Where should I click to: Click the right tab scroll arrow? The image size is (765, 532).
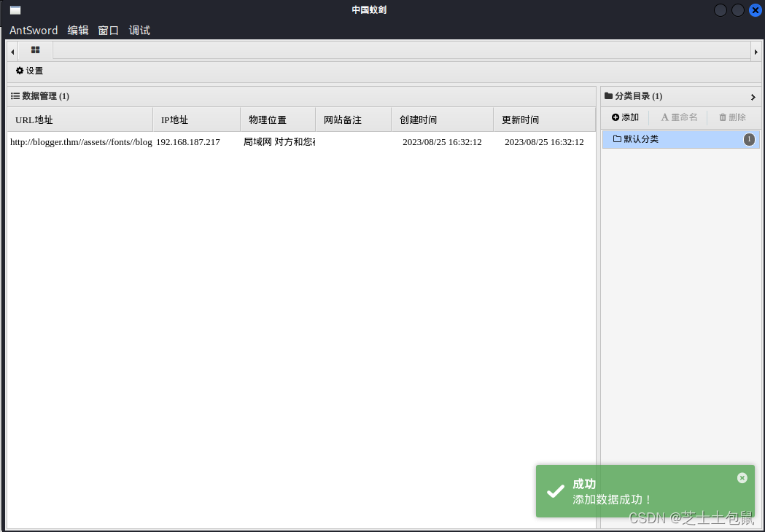[x=756, y=52]
